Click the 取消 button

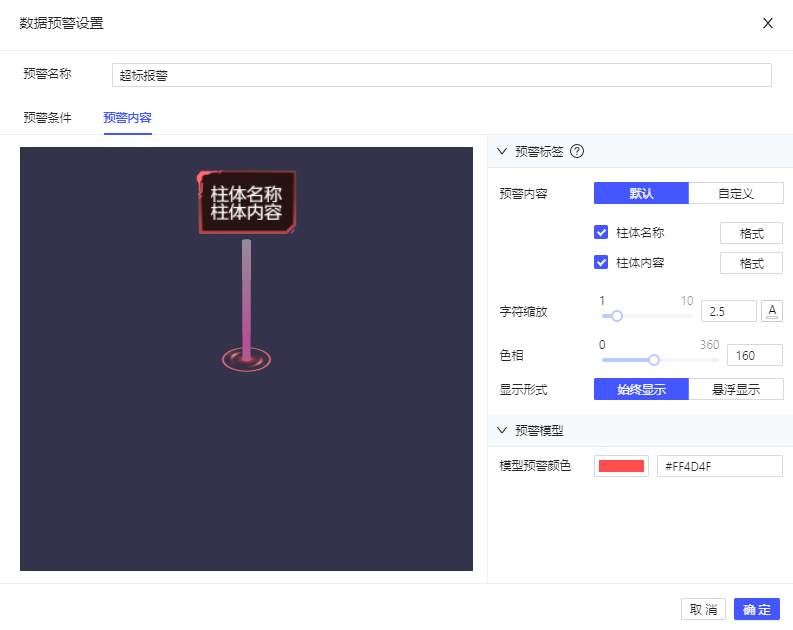pos(703,609)
